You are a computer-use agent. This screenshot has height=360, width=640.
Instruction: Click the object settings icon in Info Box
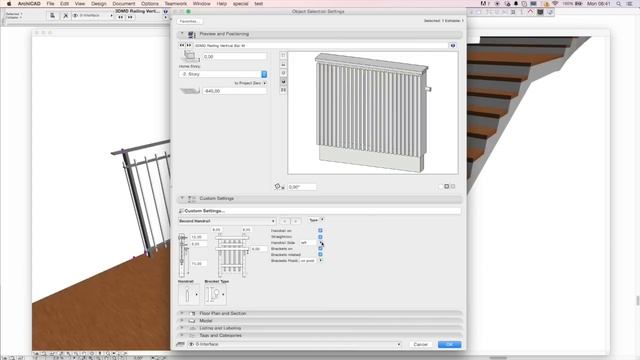(52, 16)
